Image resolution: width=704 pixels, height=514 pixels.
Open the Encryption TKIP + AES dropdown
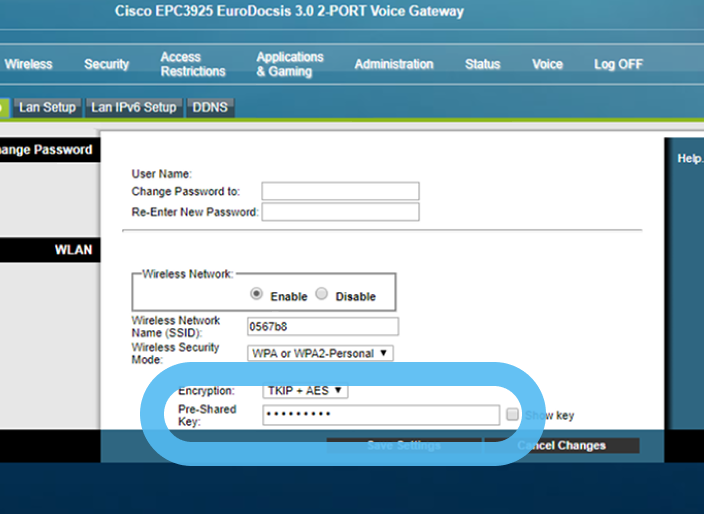306,390
